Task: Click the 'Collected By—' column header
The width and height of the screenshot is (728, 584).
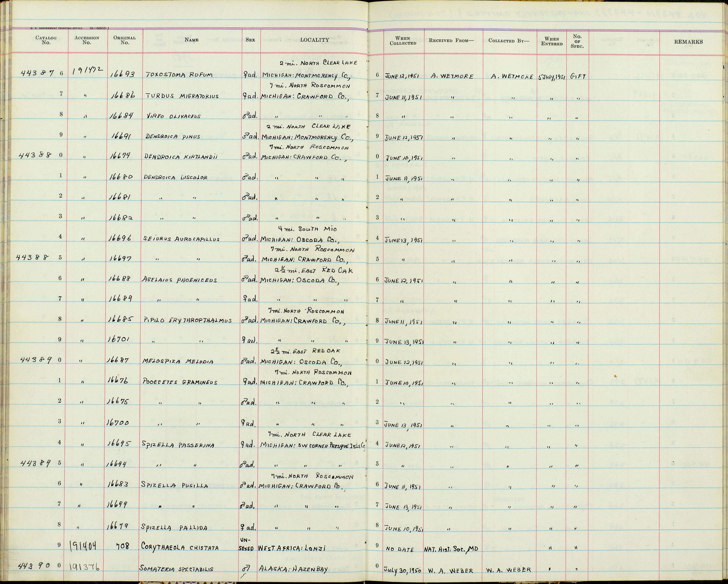Action: pyautogui.click(x=509, y=41)
